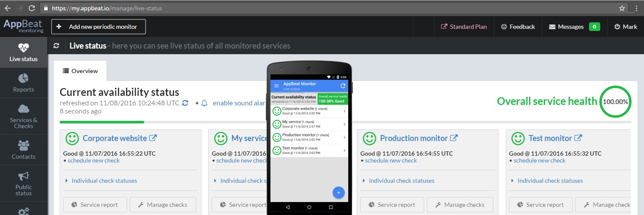Open Service report for Corporate website

95,205
